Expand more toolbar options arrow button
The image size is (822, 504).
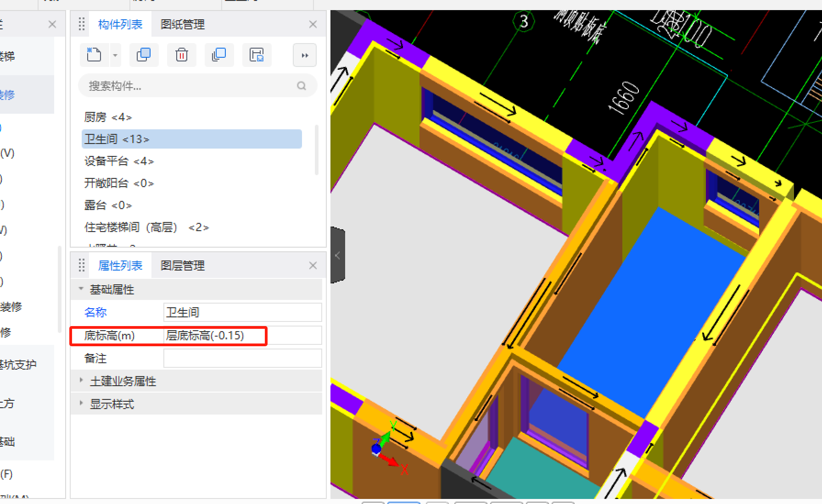305,55
